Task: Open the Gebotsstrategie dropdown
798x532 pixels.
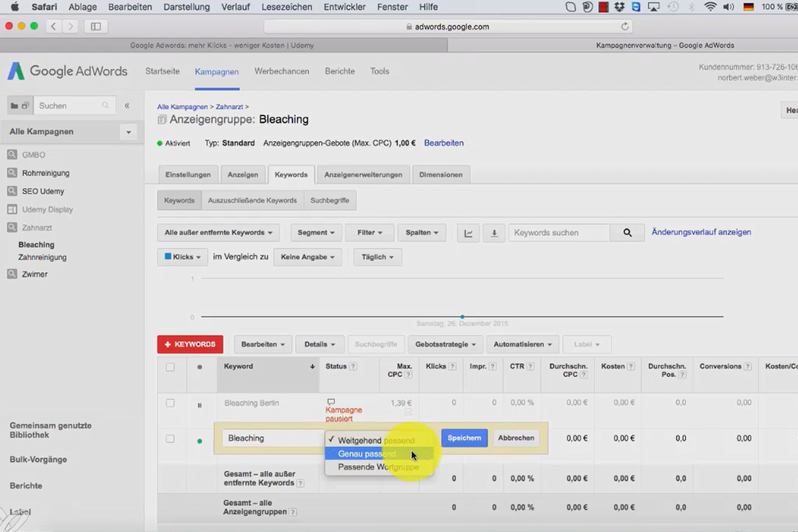Action: click(446, 344)
